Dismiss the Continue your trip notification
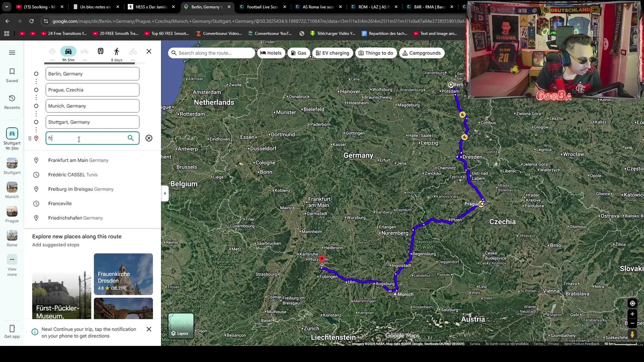 [x=149, y=329]
